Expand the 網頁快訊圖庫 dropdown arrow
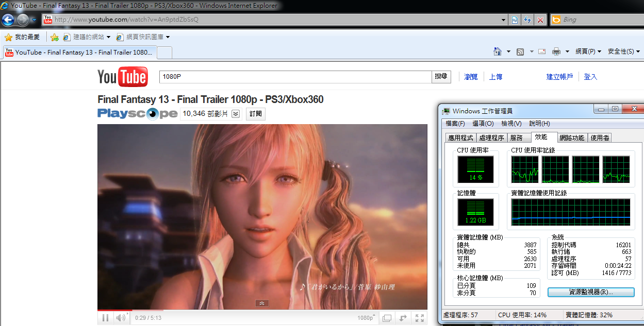The height and width of the screenshot is (326, 644). [168, 37]
